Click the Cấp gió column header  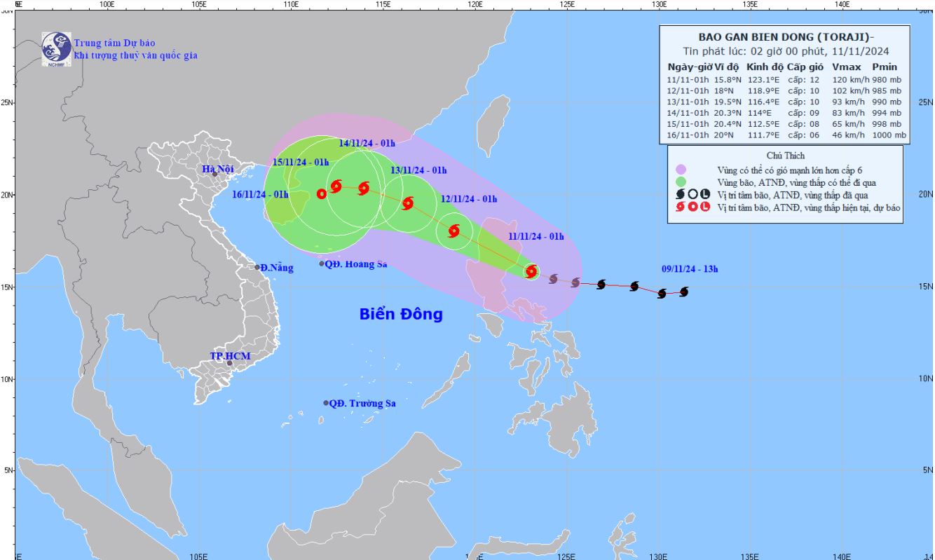[x=804, y=67]
